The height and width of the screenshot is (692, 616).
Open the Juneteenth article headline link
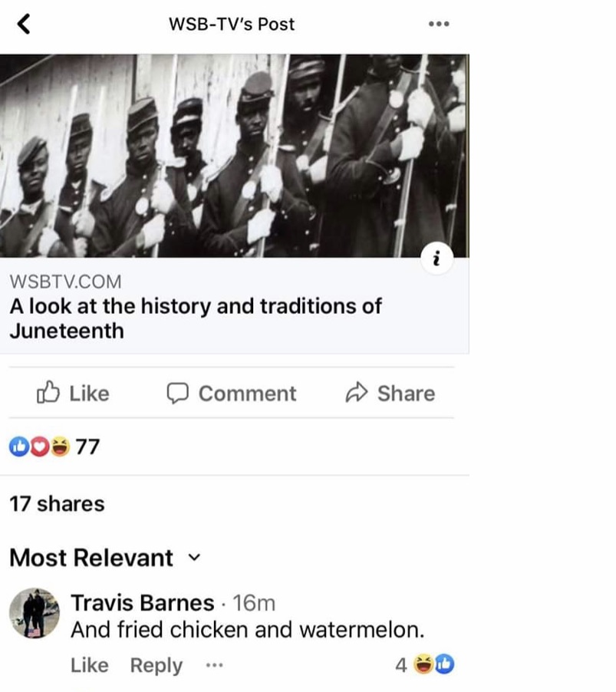click(196, 318)
